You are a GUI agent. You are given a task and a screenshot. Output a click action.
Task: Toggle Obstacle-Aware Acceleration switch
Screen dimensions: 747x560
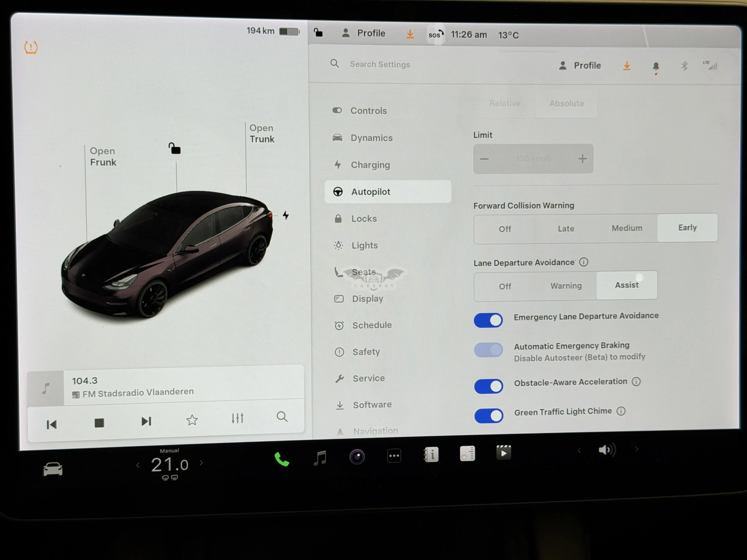pyautogui.click(x=489, y=386)
